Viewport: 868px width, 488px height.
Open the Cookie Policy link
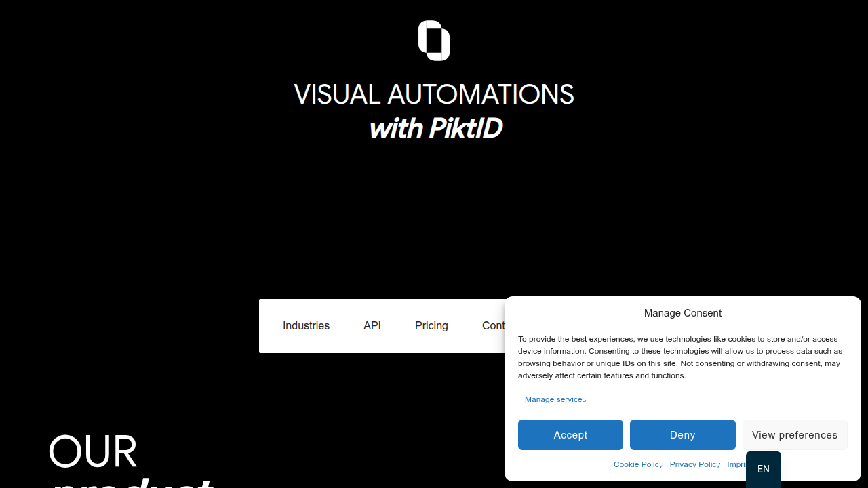[638, 464]
